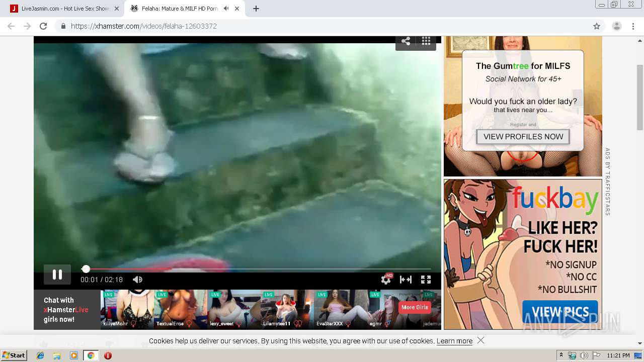Open the Action Center flag tray icon
644x362 pixels.
click(596, 355)
